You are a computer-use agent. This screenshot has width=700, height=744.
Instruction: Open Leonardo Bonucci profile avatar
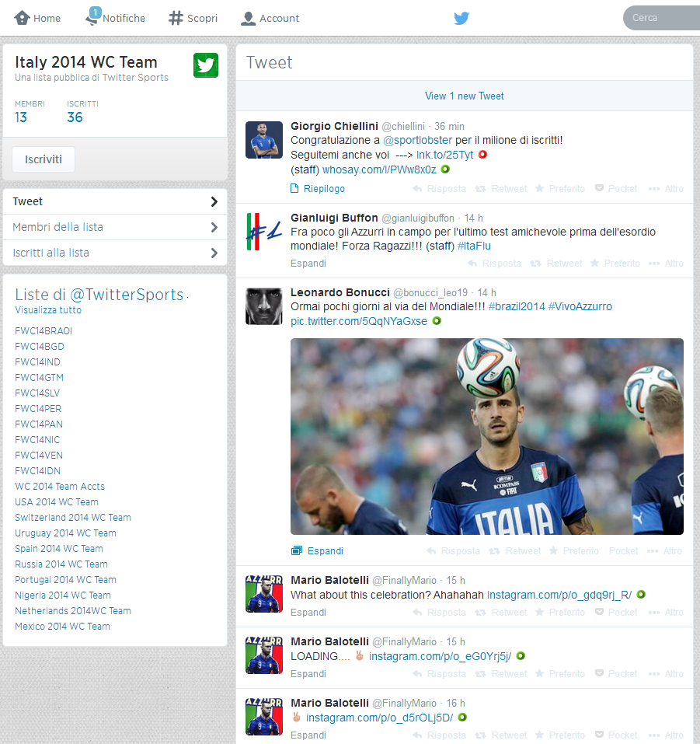click(264, 306)
